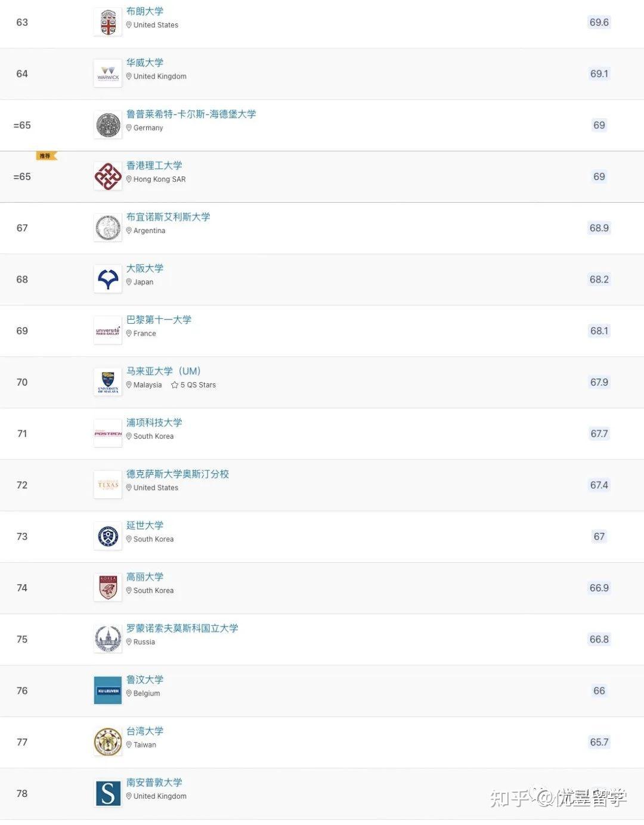This screenshot has height=825, width=644.
Task: Click the Moscow State University tower logo
Action: pos(107,638)
